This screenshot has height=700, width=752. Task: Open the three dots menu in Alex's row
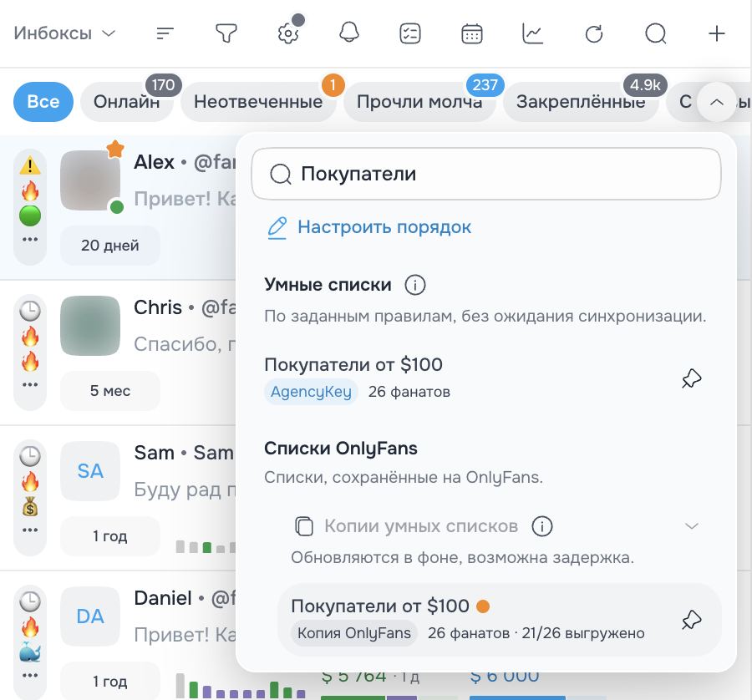tap(30, 239)
